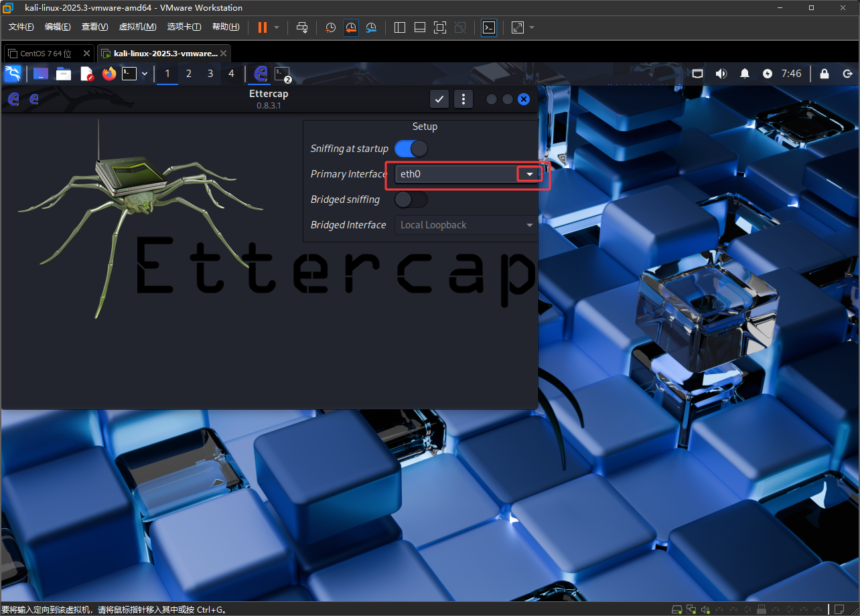Click the hard disk device status icon

(677, 609)
